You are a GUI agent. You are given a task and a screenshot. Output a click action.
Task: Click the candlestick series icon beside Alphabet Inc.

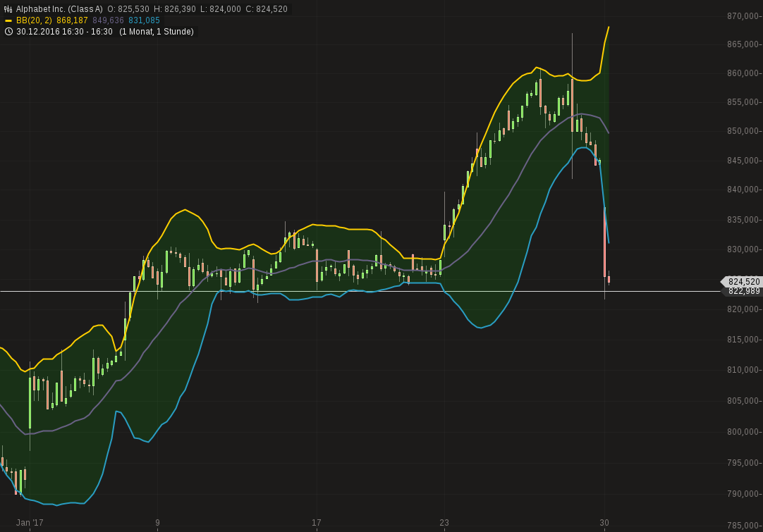pyautogui.click(x=8, y=8)
